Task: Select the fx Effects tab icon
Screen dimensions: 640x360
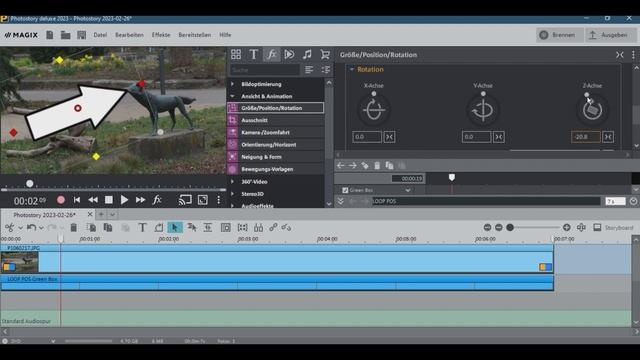Action: [271, 54]
